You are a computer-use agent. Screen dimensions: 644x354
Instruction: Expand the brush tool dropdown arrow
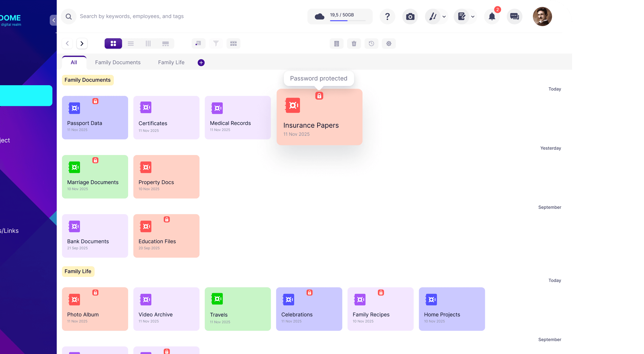click(x=444, y=17)
